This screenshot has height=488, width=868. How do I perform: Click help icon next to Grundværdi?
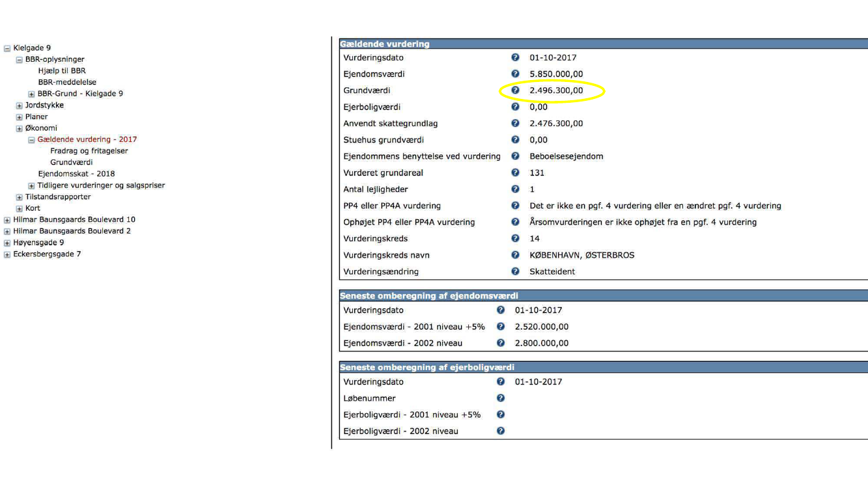[515, 90]
